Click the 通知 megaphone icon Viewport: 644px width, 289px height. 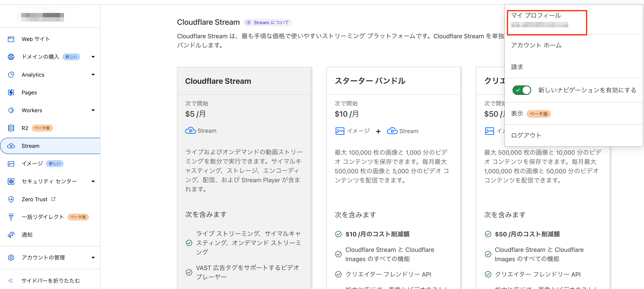[x=11, y=235]
